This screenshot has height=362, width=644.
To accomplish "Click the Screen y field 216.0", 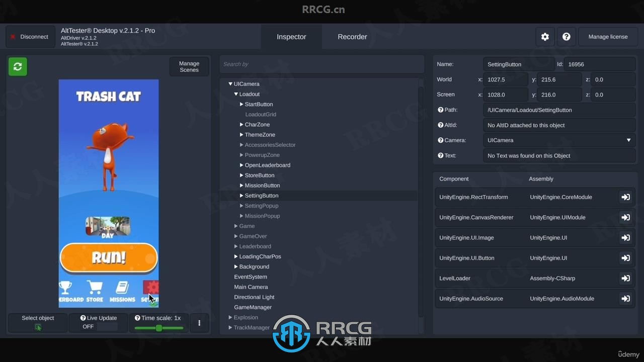I will coord(559,95).
